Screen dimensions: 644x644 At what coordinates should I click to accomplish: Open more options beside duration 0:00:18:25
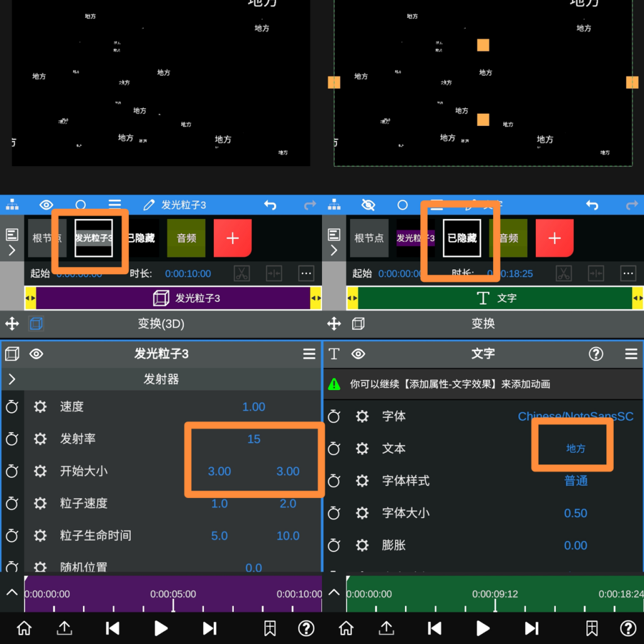(x=628, y=274)
